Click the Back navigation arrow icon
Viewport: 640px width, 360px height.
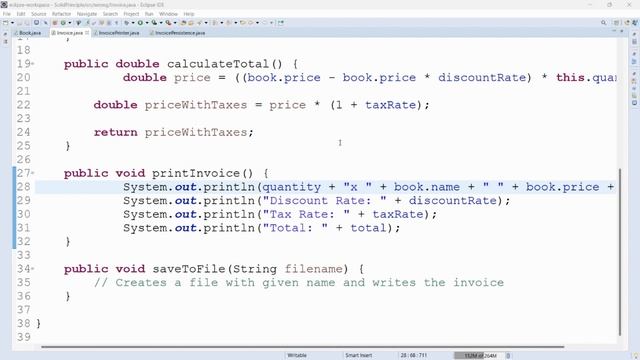pos(251,23)
